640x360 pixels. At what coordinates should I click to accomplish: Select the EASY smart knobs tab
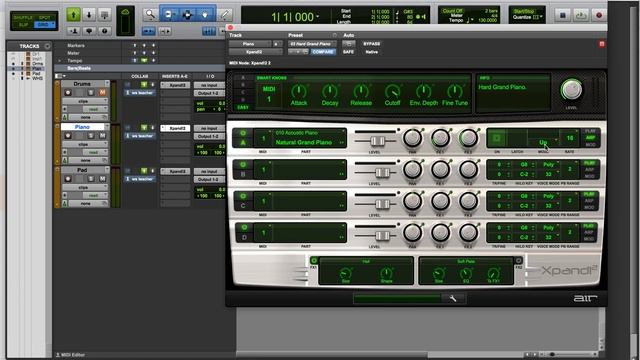pyautogui.click(x=243, y=107)
